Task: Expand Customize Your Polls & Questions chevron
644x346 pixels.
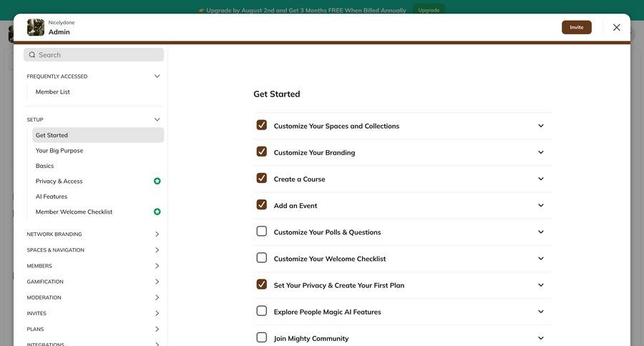Action: click(541, 232)
